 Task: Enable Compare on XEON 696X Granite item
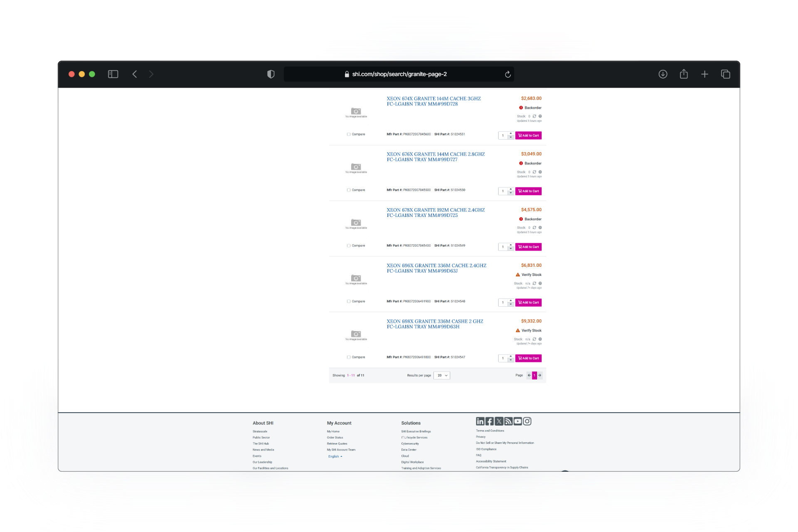coord(349,301)
